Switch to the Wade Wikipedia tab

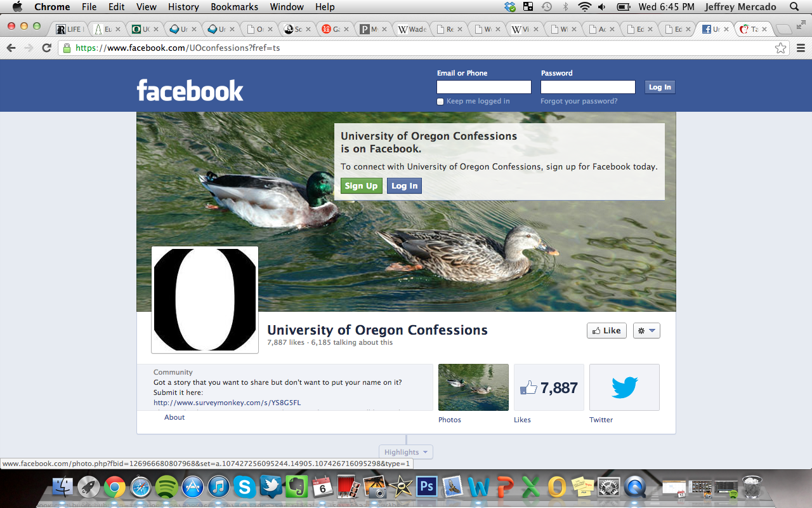coord(411,29)
